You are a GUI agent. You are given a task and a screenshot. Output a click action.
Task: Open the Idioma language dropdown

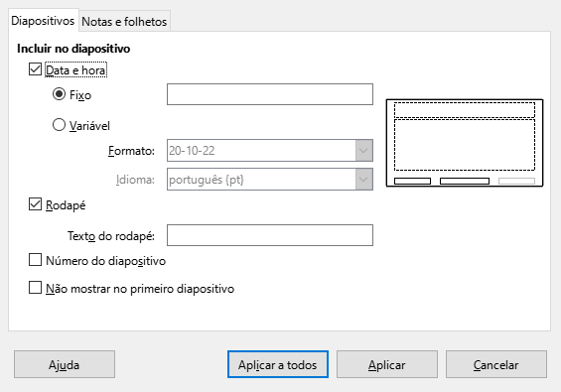point(270,180)
